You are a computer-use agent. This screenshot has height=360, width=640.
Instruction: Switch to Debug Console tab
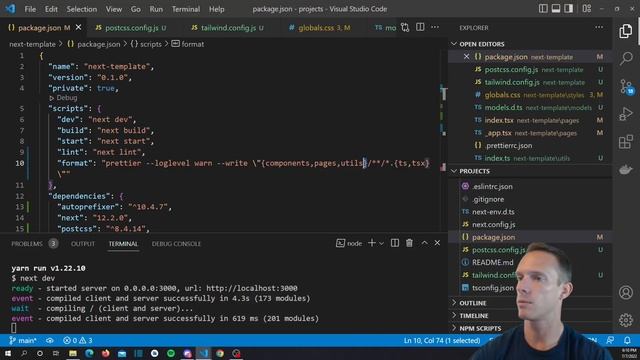pyautogui.click(x=176, y=244)
